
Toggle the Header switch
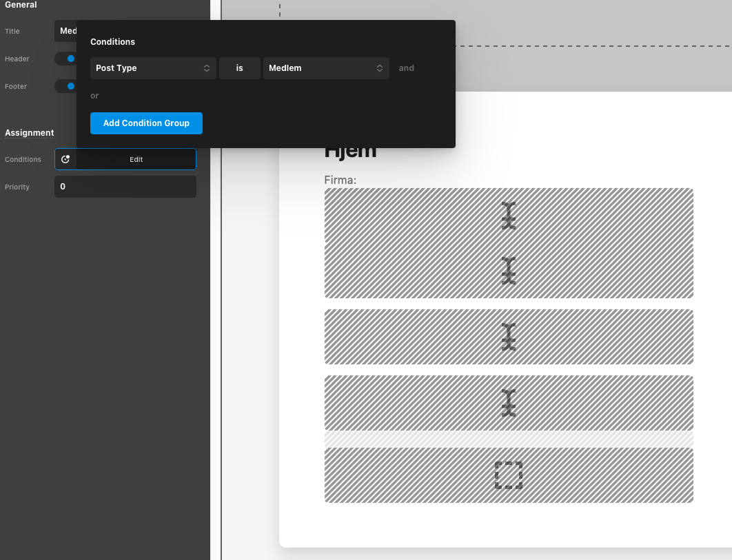66,59
